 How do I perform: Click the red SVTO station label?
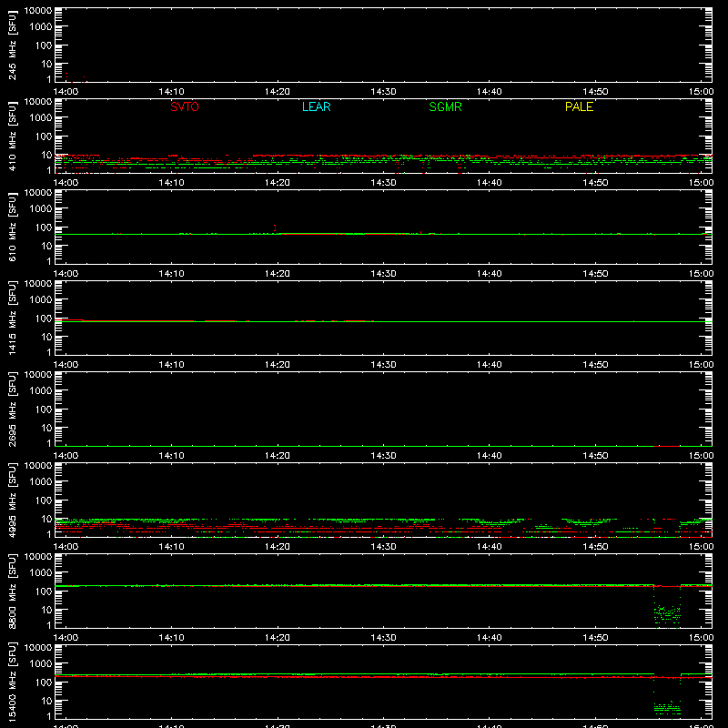point(185,106)
